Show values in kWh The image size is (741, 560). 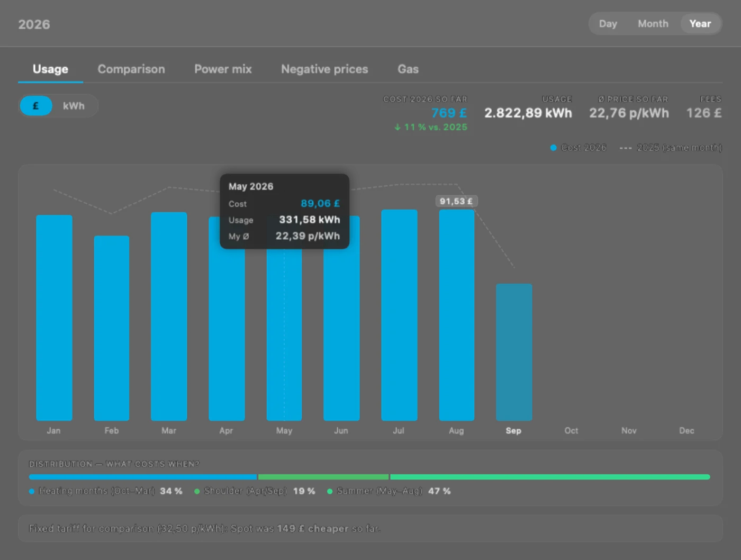point(74,106)
